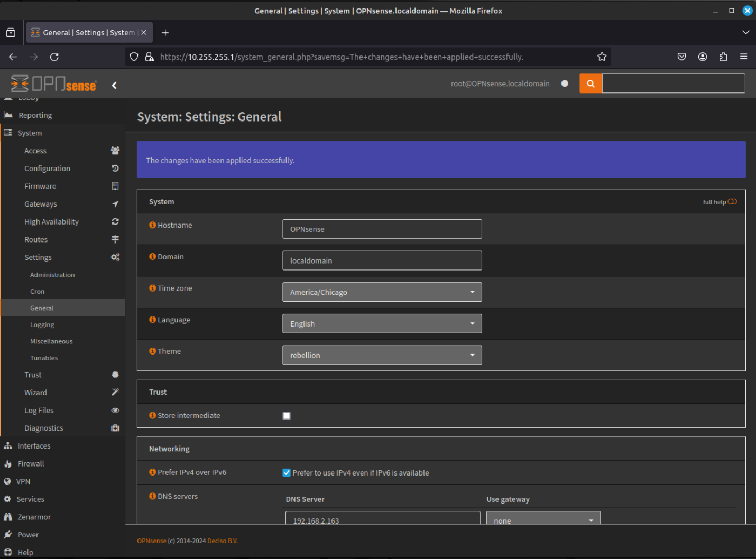Click Theme info icon

pyautogui.click(x=153, y=351)
